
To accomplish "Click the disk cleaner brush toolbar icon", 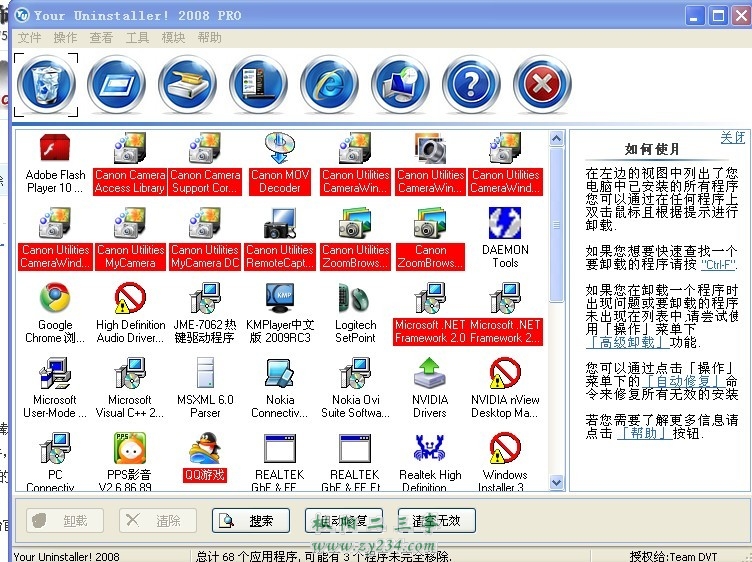I will 188,84.
